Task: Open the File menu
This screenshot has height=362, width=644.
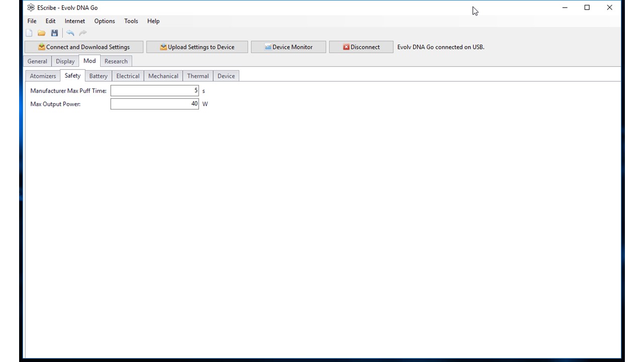Action: [x=32, y=21]
